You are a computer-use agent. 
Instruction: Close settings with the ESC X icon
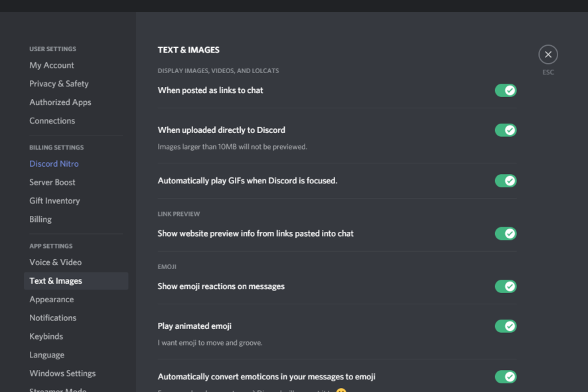548,55
